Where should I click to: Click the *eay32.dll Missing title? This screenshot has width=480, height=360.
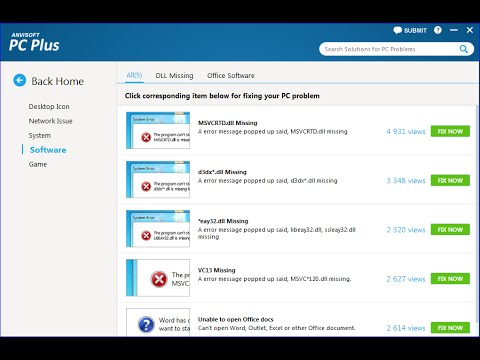coord(223,221)
